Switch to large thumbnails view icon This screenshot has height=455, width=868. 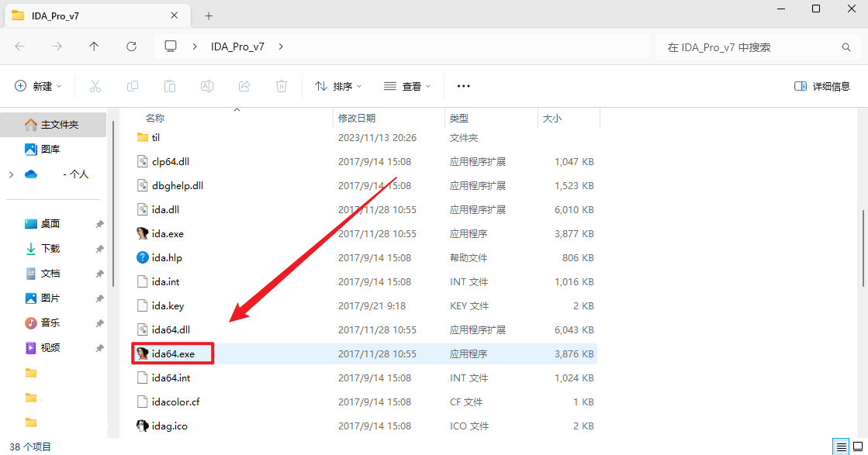point(858,446)
